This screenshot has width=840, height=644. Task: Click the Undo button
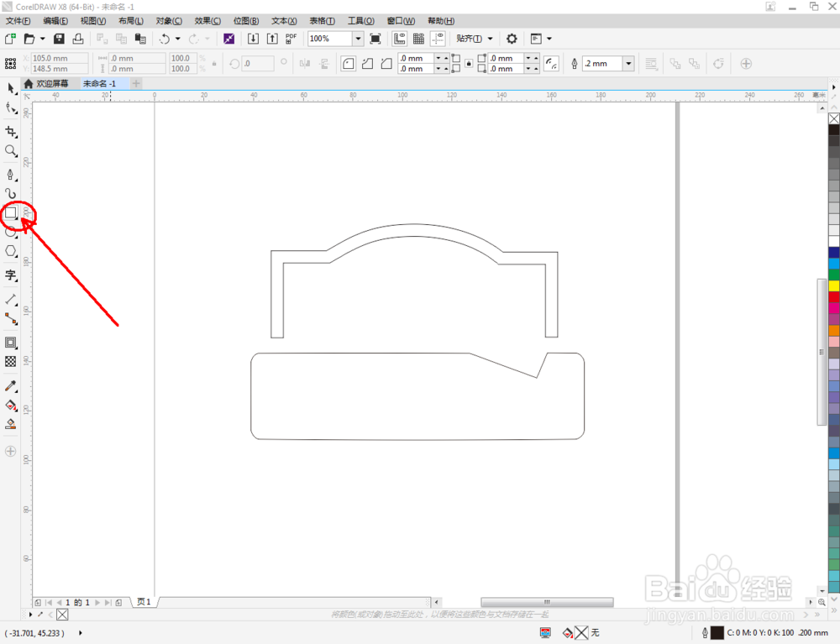165,39
